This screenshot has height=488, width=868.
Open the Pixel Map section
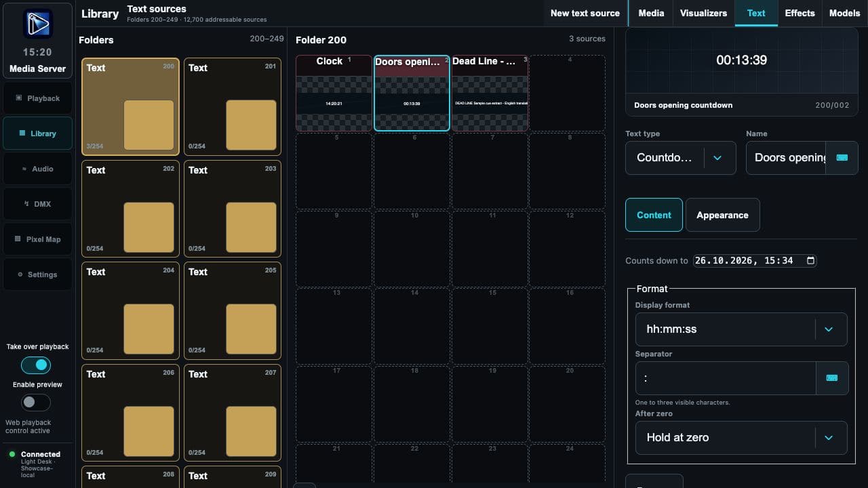click(37, 239)
